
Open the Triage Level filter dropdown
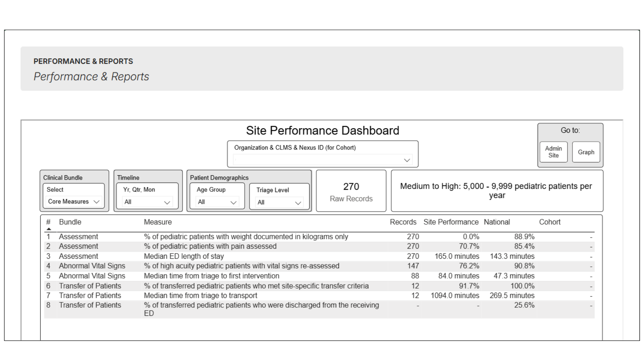[x=279, y=202]
